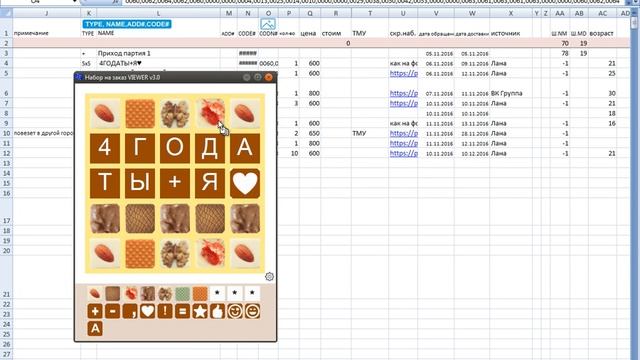Select the almond thumbnail in the palette strip

coord(95,293)
